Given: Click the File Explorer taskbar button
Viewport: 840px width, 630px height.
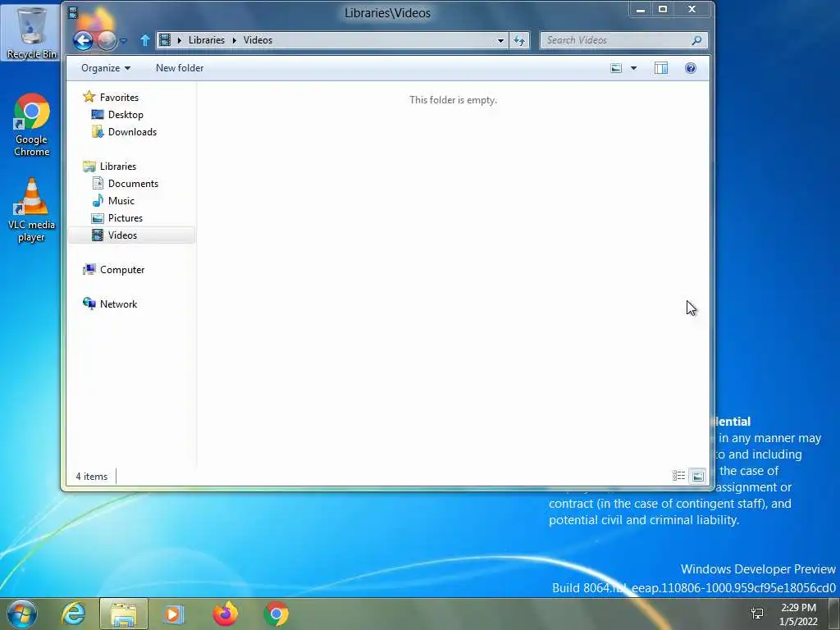Looking at the screenshot, I should [x=124, y=614].
